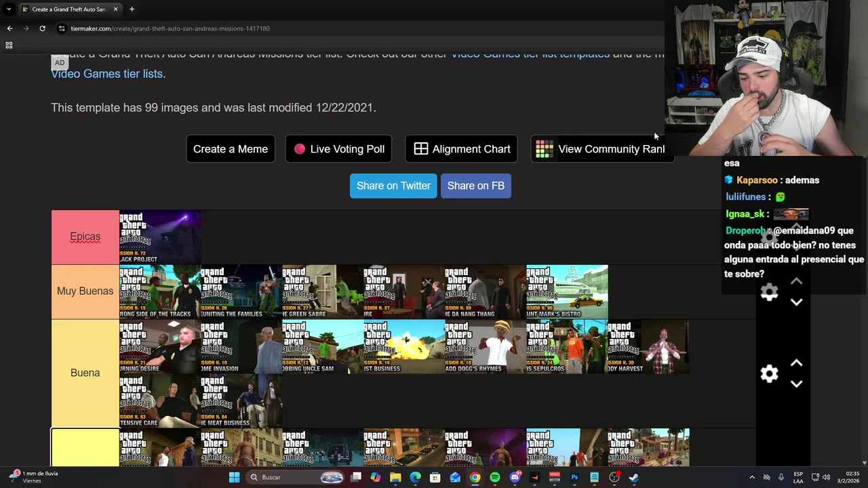Click the luliifunes username in chat
Viewport: 868px width, 488px height.
point(746,197)
